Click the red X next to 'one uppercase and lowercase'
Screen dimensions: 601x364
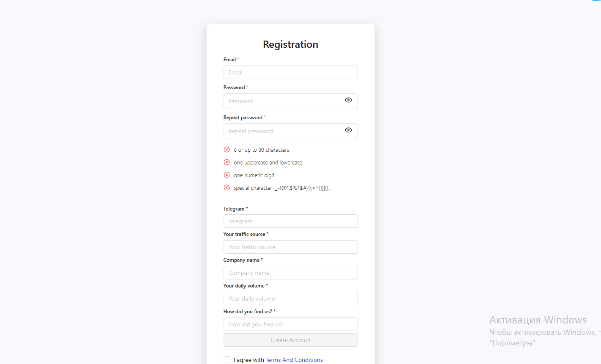(x=227, y=162)
